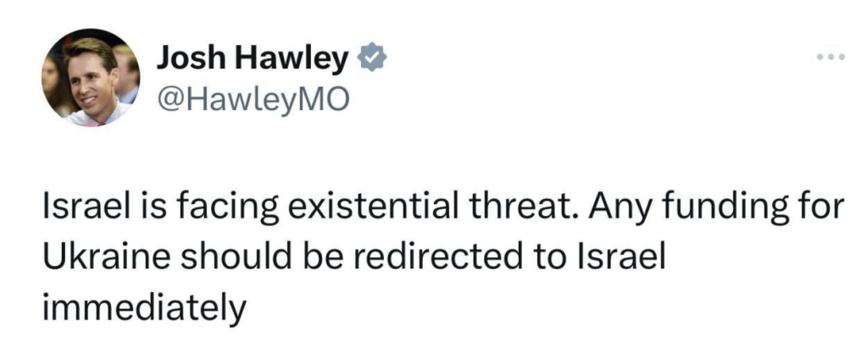The height and width of the screenshot is (364, 868).
Task: Click the first name "Josh" in the header
Action: [187, 58]
